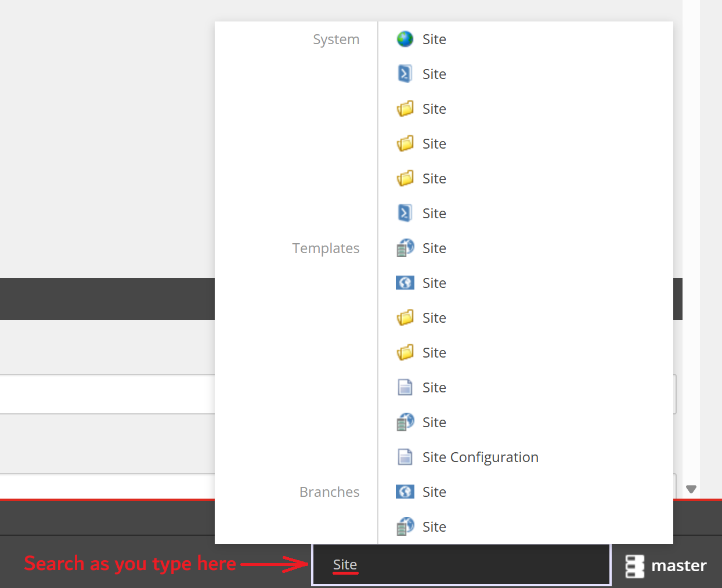Open the master database switcher
The width and height of the screenshot is (722, 588).
(666, 566)
